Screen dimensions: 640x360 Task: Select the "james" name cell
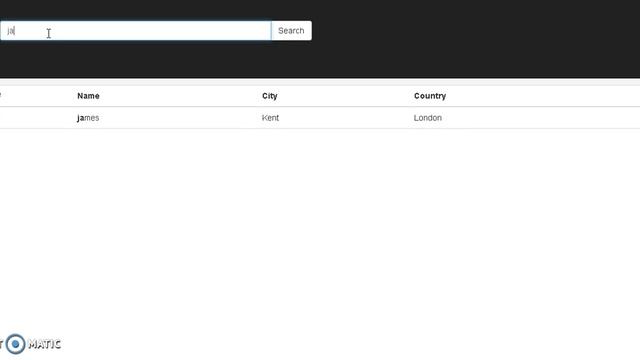(x=88, y=118)
